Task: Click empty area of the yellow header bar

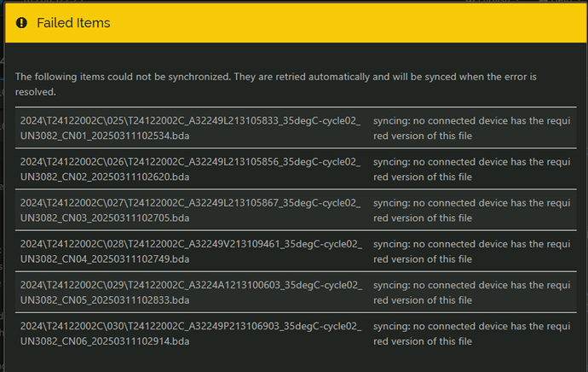Action: click(x=337, y=23)
